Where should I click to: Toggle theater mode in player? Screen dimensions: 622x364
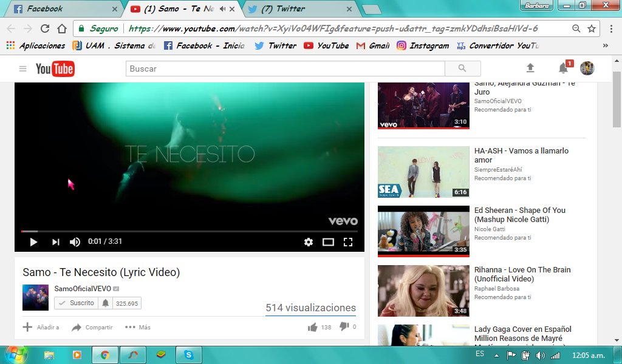click(x=328, y=241)
